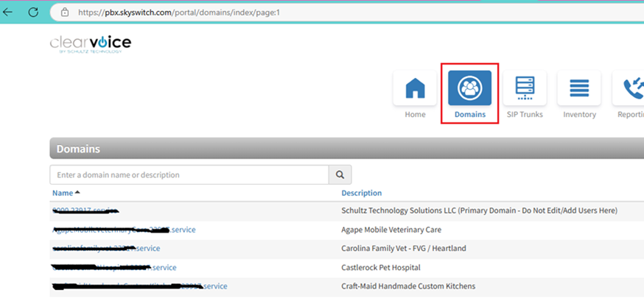Open the SIP Trunks icon

pyautogui.click(x=525, y=89)
